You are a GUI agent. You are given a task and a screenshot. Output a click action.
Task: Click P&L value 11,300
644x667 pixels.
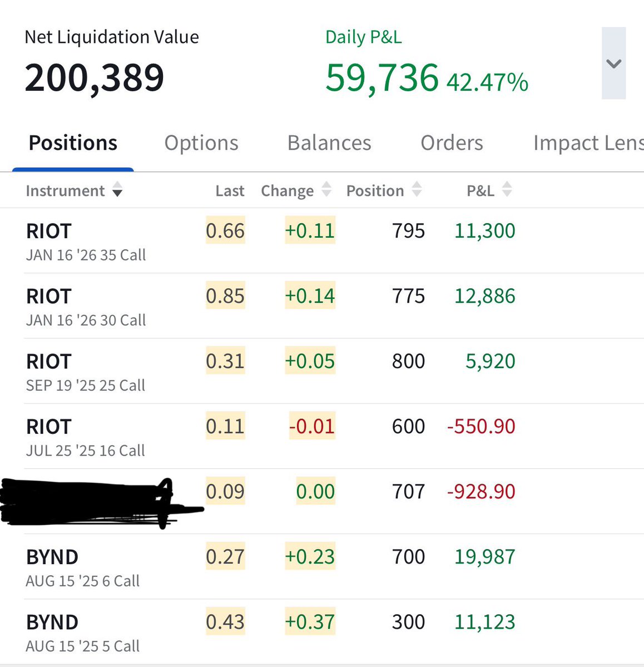click(485, 231)
